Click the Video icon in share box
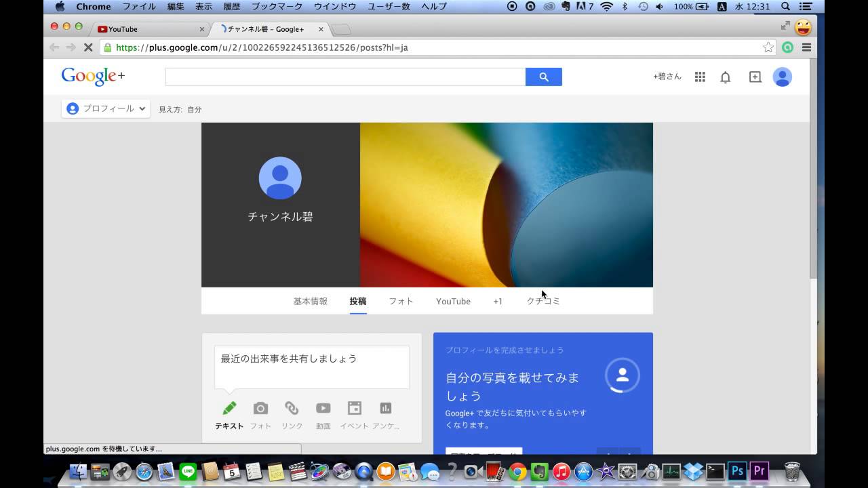The width and height of the screenshot is (868, 488). click(323, 408)
